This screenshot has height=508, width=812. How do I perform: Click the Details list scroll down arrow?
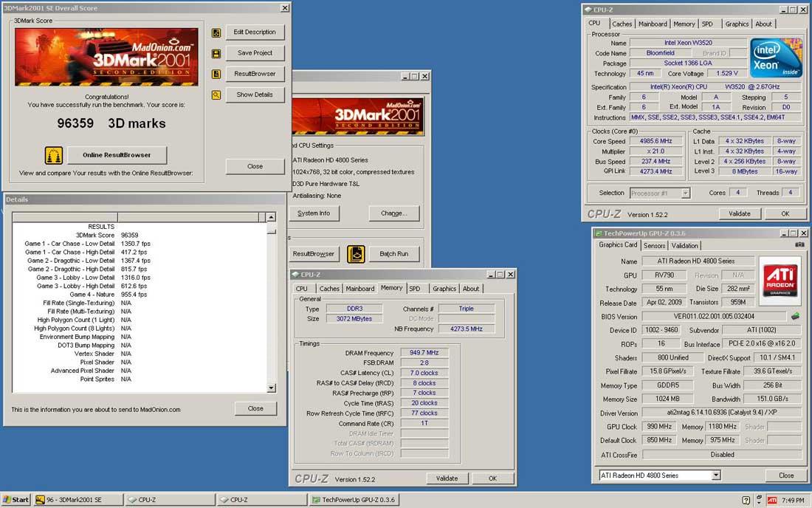click(x=271, y=388)
